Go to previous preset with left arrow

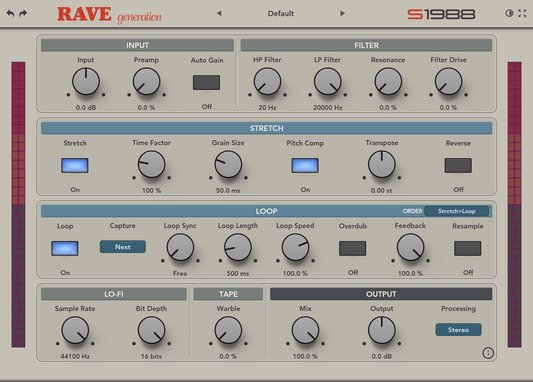point(219,13)
